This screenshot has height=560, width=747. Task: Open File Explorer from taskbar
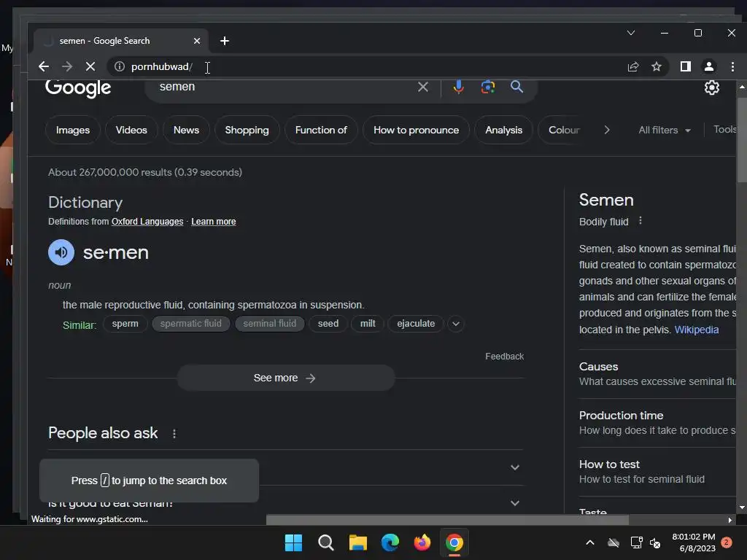click(x=357, y=542)
